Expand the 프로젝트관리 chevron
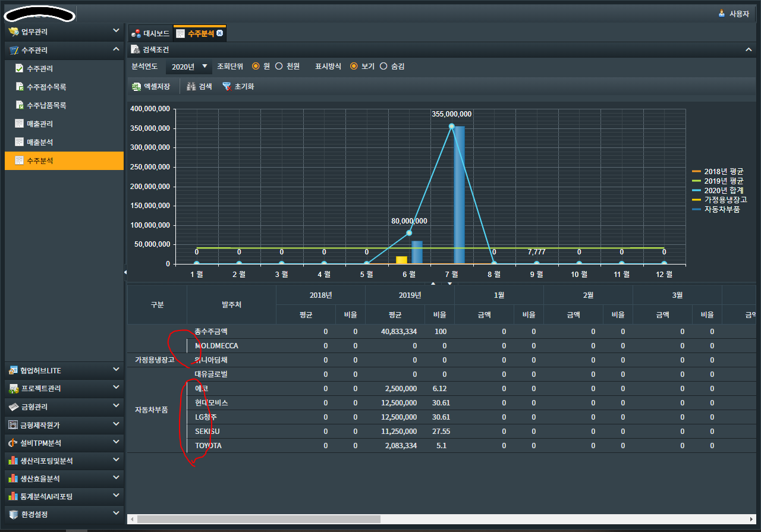 pyautogui.click(x=116, y=388)
